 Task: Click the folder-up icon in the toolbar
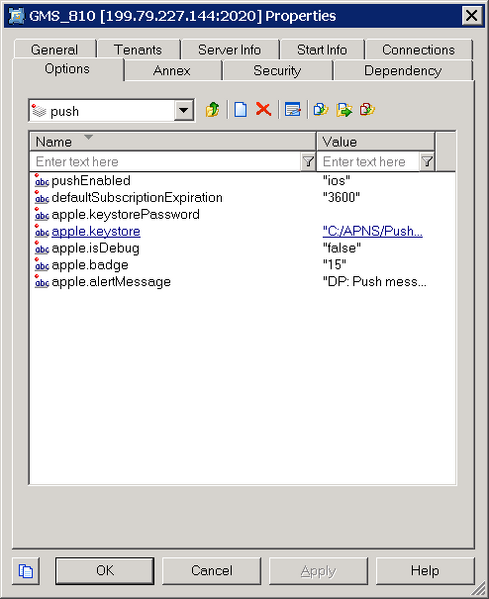coord(213,110)
